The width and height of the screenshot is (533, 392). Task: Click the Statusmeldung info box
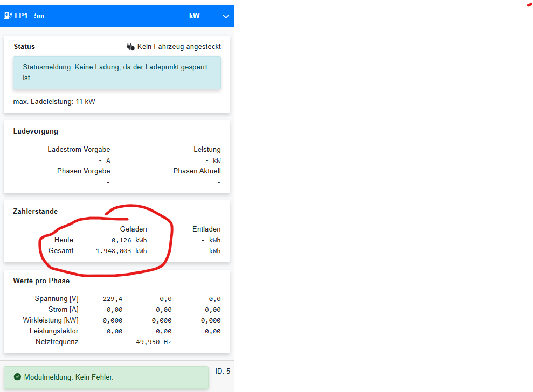pyautogui.click(x=117, y=73)
